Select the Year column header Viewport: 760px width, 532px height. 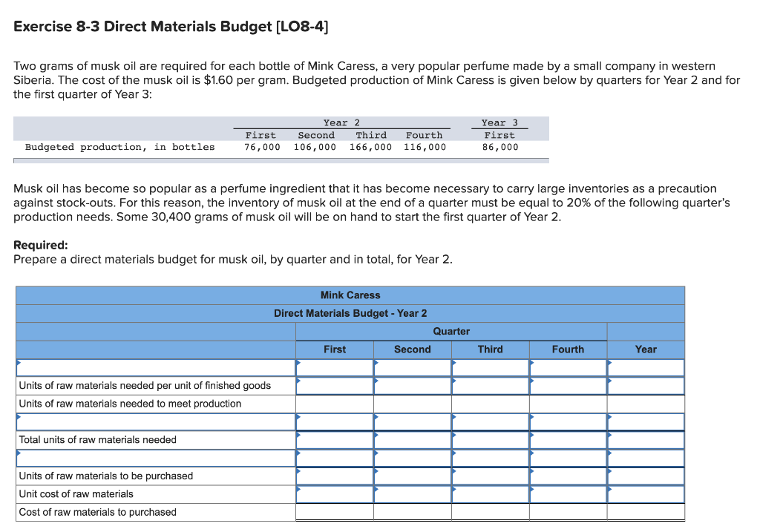pyautogui.click(x=646, y=349)
